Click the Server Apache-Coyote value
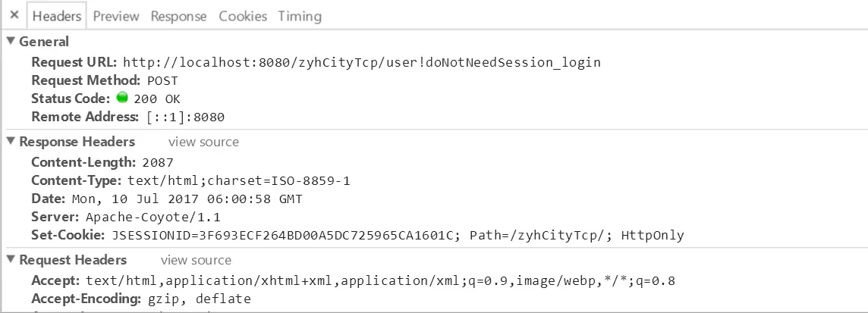The height and width of the screenshot is (313, 868). tap(138, 217)
